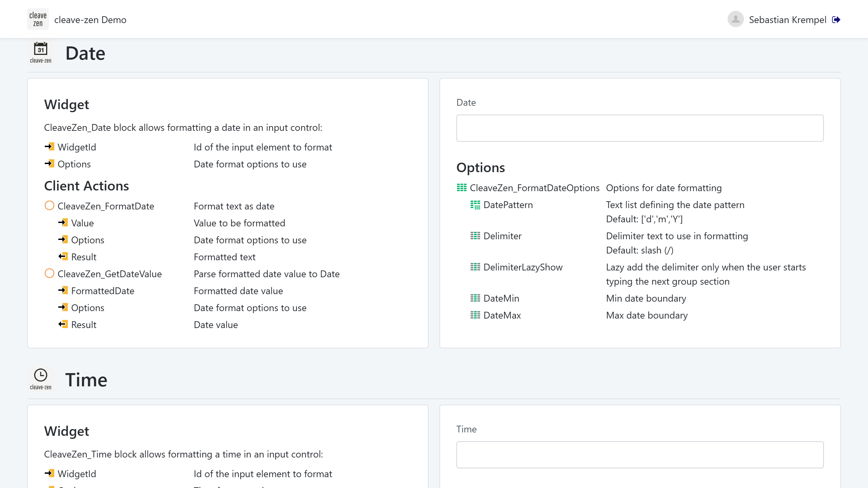
Task: Select the Delimiter attribute label
Action: click(502, 236)
